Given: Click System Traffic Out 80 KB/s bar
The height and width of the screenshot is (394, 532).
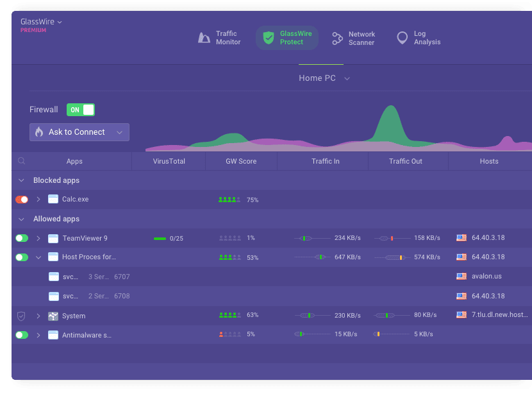Looking at the screenshot, I should tap(392, 316).
